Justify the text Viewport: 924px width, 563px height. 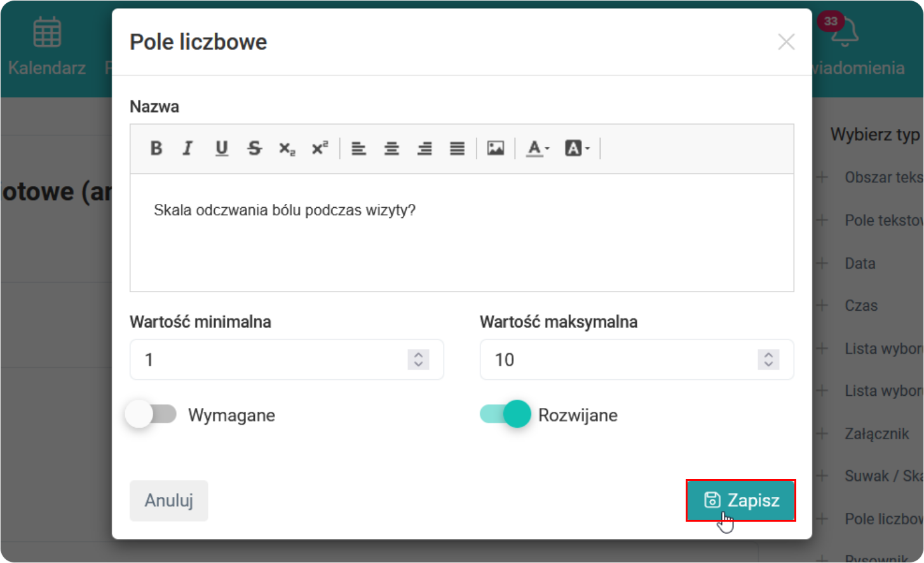(458, 148)
